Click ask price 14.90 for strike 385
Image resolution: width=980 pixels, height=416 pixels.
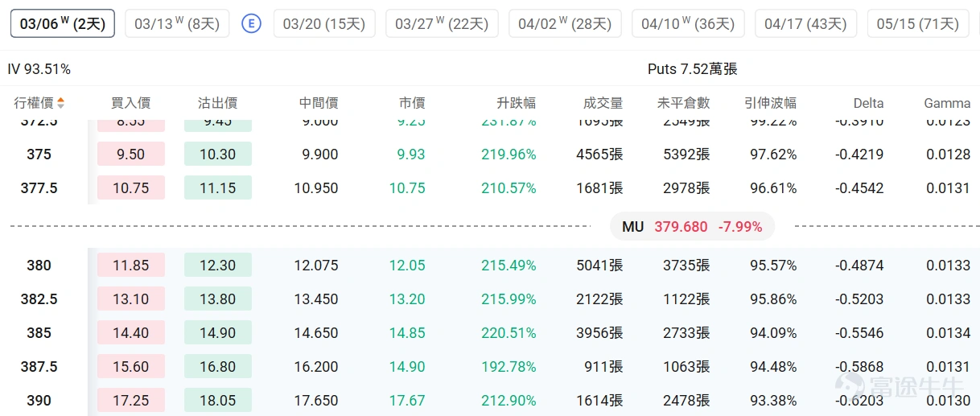coord(218,333)
